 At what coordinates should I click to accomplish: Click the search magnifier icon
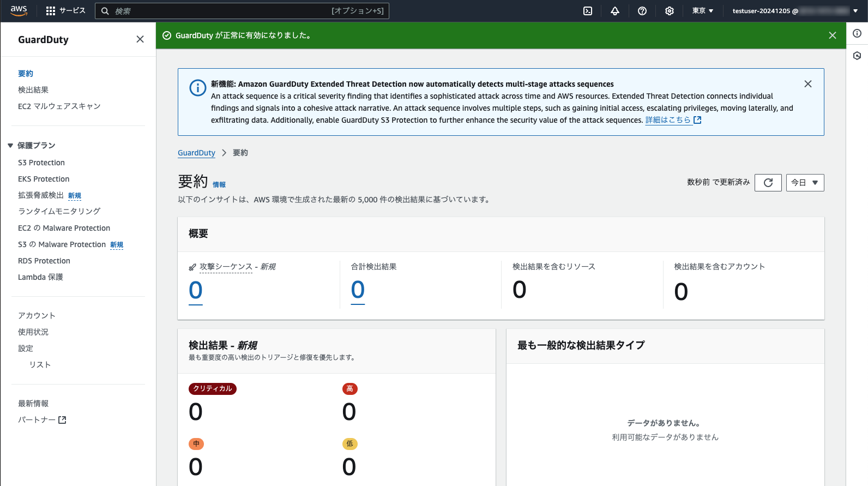105,11
